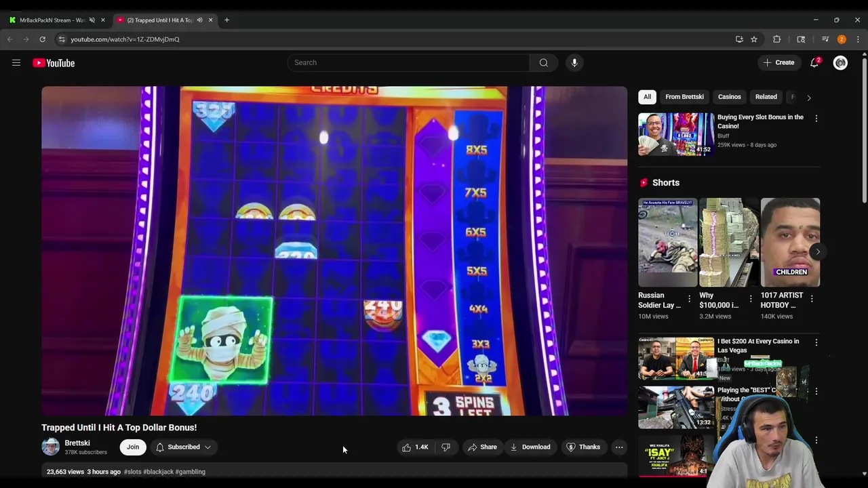Click the Join channel button
This screenshot has height=488, width=868.
pos(133,447)
